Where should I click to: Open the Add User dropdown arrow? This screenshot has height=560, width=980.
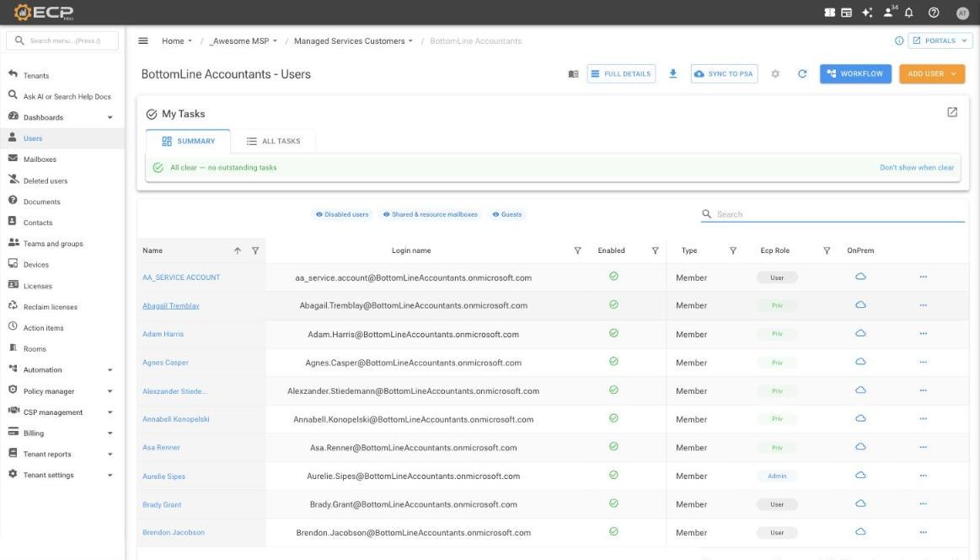(x=954, y=74)
